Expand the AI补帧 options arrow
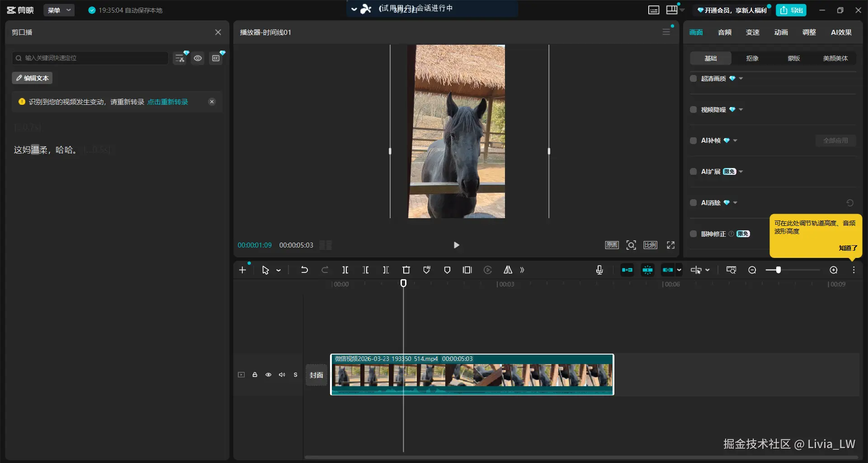Viewport: 868px width, 463px height. (x=736, y=140)
